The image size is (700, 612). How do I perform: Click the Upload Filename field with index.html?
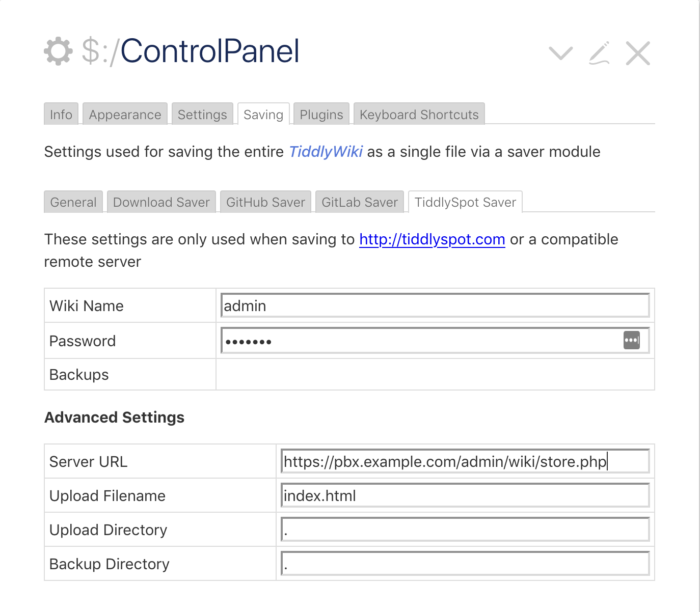pyautogui.click(x=465, y=495)
